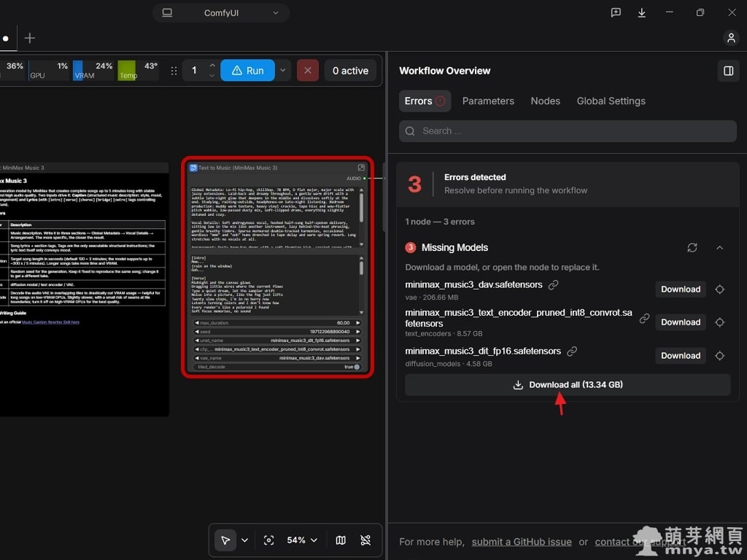Toggle the right side panel icon
The image size is (747, 560).
(729, 71)
